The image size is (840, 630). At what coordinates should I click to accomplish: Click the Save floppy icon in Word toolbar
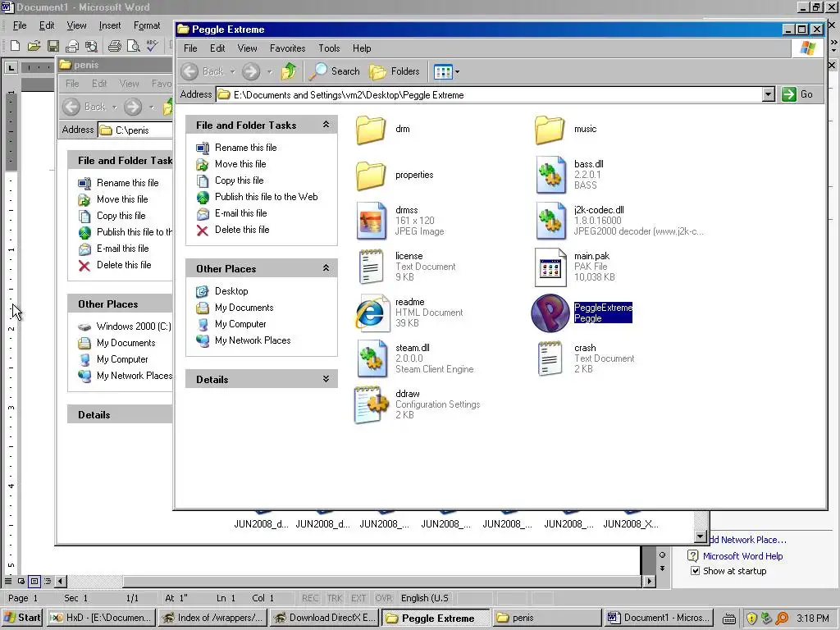pyautogui.click(x=53, y=46)
